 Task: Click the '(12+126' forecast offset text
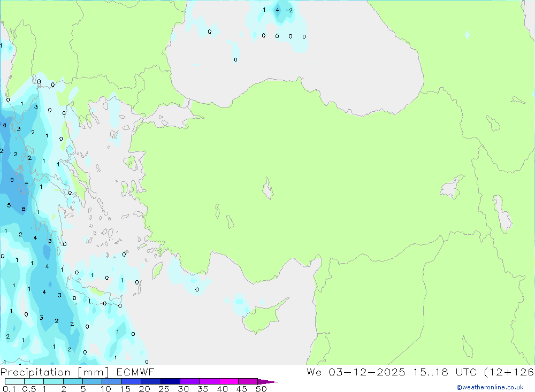509,372
